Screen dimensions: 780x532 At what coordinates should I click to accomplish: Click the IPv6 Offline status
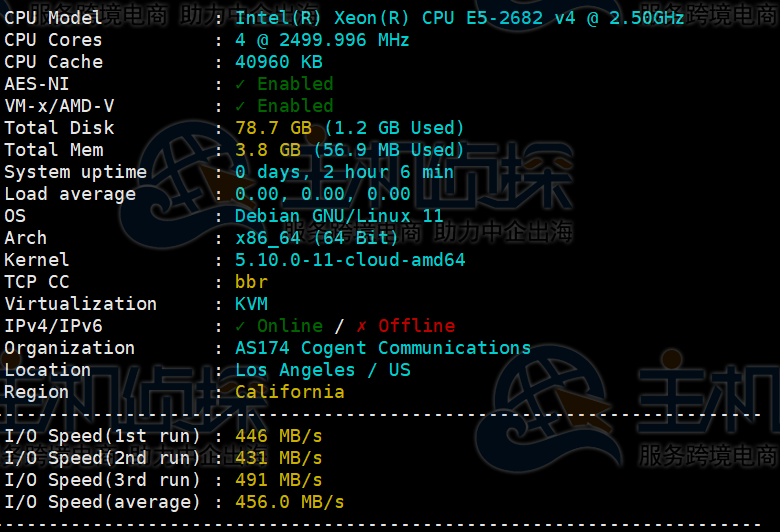tap(405, 326)
